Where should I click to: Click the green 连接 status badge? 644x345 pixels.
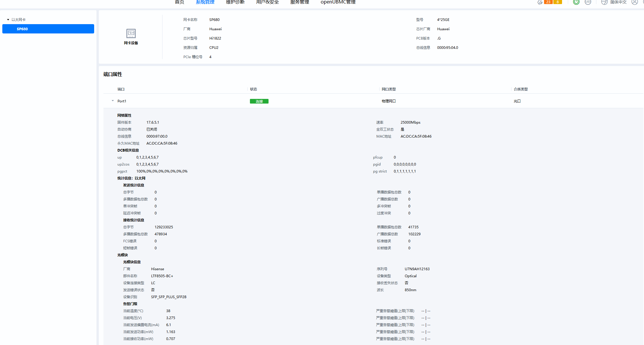click(x=259, y=101)
